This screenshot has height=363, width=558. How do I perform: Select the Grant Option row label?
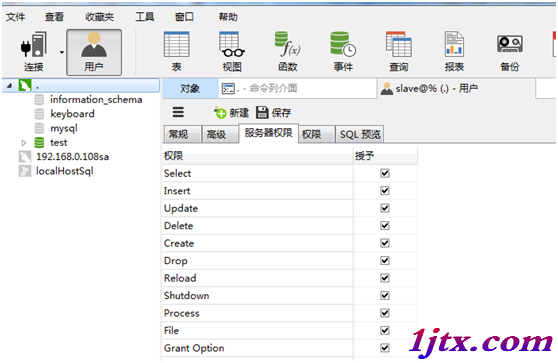(194, 348)
